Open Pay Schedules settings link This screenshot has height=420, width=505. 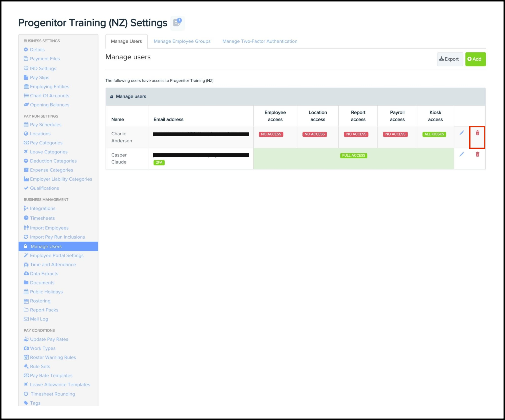[46, 124]
